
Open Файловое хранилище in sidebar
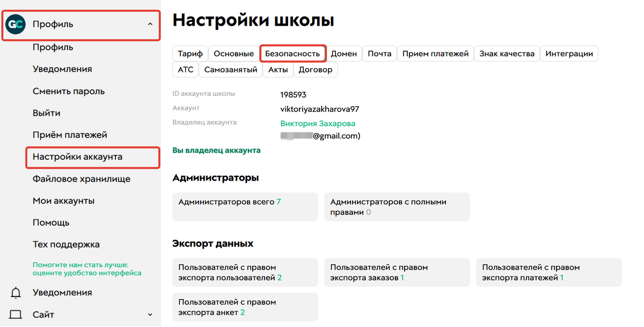[x=81, y=179]
